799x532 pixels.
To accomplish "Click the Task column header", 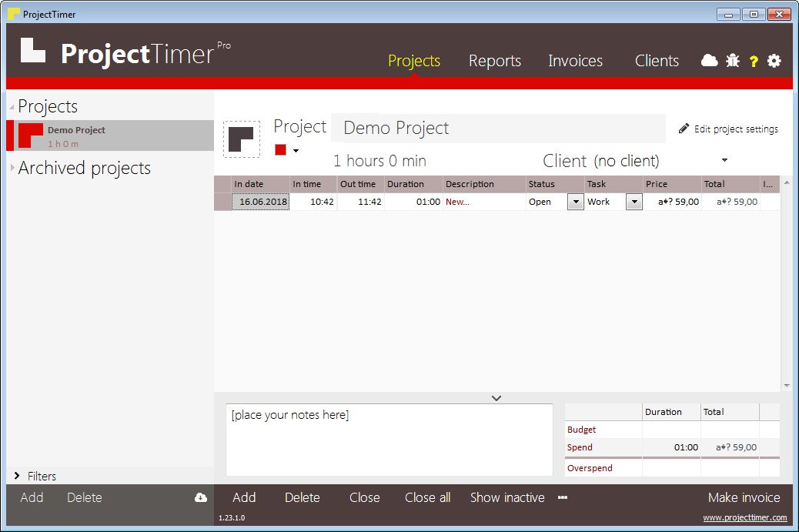I will 613,184.
